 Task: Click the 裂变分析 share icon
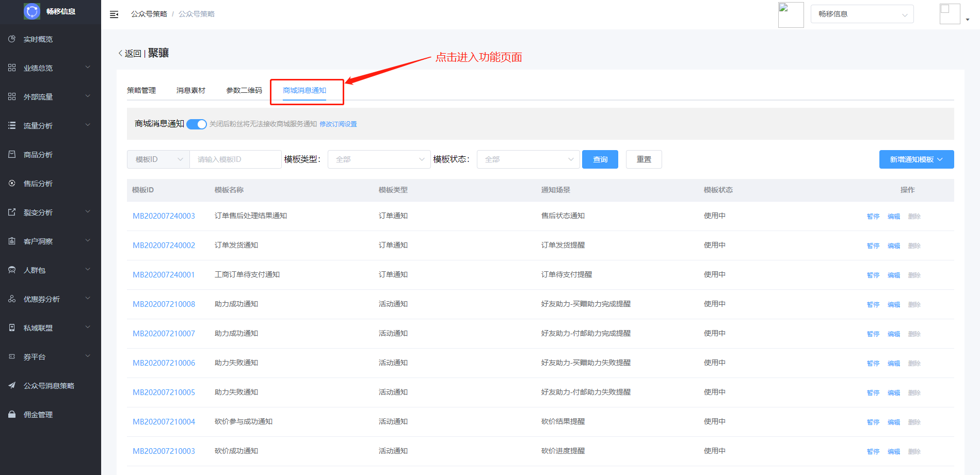click(12, 212)
